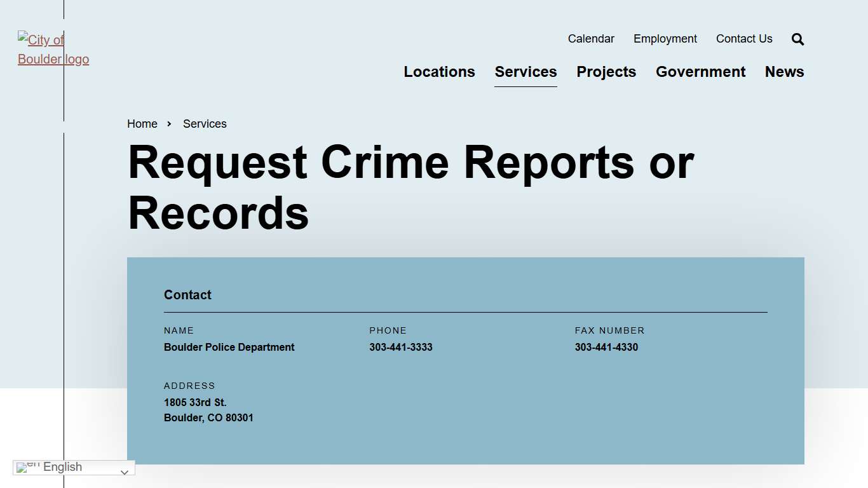Open the Locations navigation menu
Screen dimensions: 868x488
[439, 72]
